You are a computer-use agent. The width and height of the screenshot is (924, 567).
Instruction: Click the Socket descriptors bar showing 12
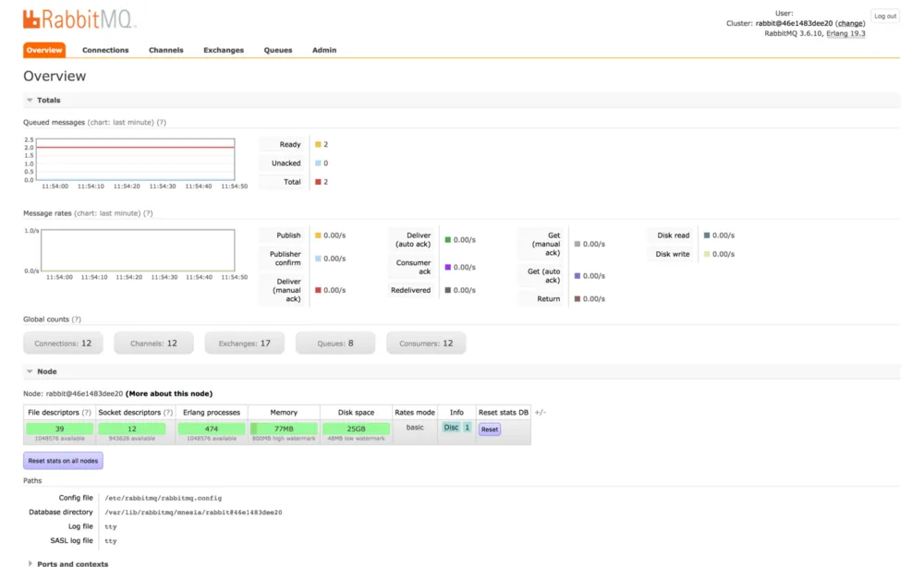[x=132, y=429]
